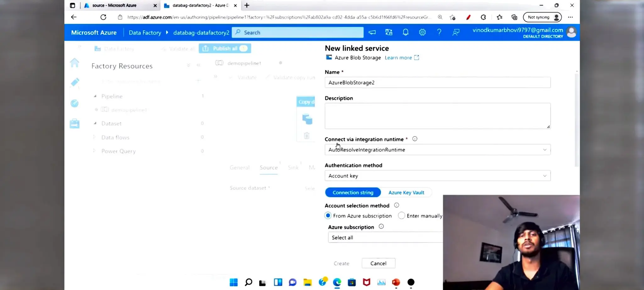The width and height of the screenshot is (644, 290).
Task: Show info for Azure subscription
Action: pyautogui.click(x=381, y=226)
